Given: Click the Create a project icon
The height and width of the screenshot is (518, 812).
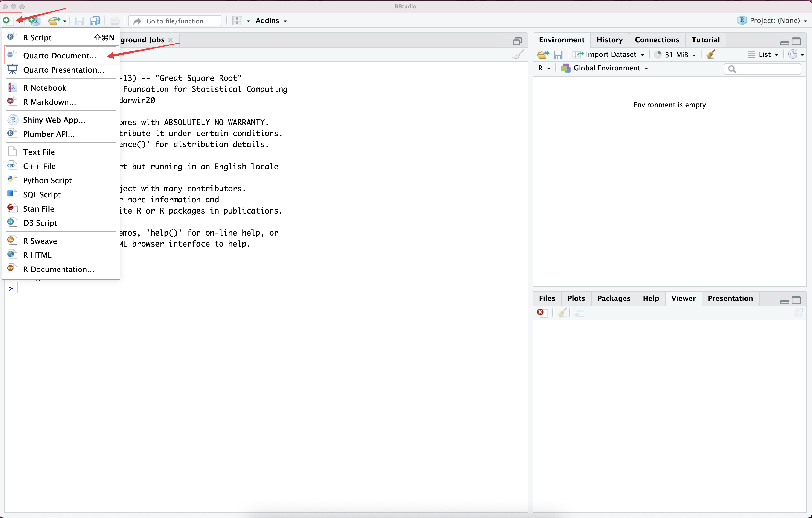Looking at the screenshot, I should 34,21.
